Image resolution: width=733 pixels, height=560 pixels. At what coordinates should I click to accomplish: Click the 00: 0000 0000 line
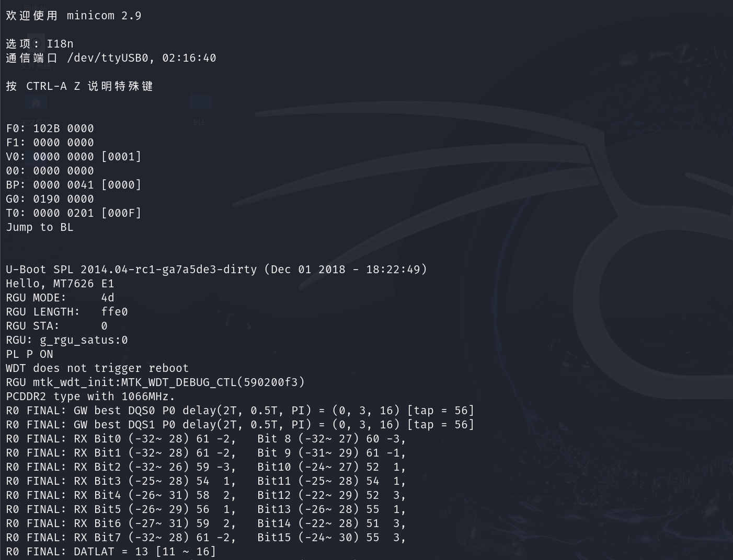pyautogui.click(x=50, y=171)
